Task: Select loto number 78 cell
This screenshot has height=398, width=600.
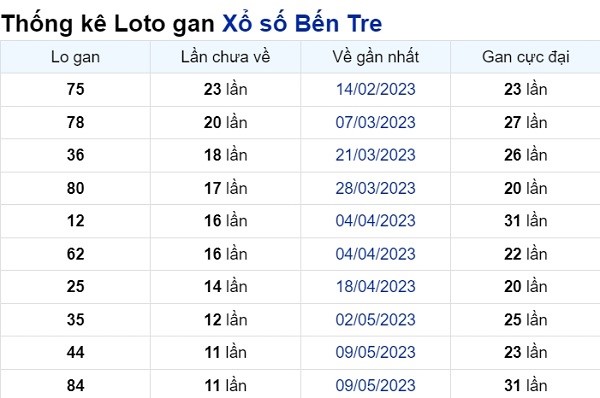Action: coord(75,122)
